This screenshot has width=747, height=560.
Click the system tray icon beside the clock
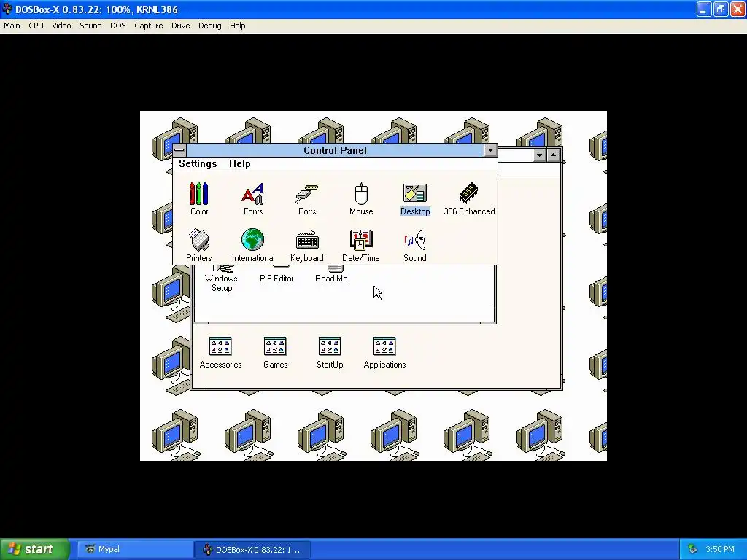click(693, 550)
